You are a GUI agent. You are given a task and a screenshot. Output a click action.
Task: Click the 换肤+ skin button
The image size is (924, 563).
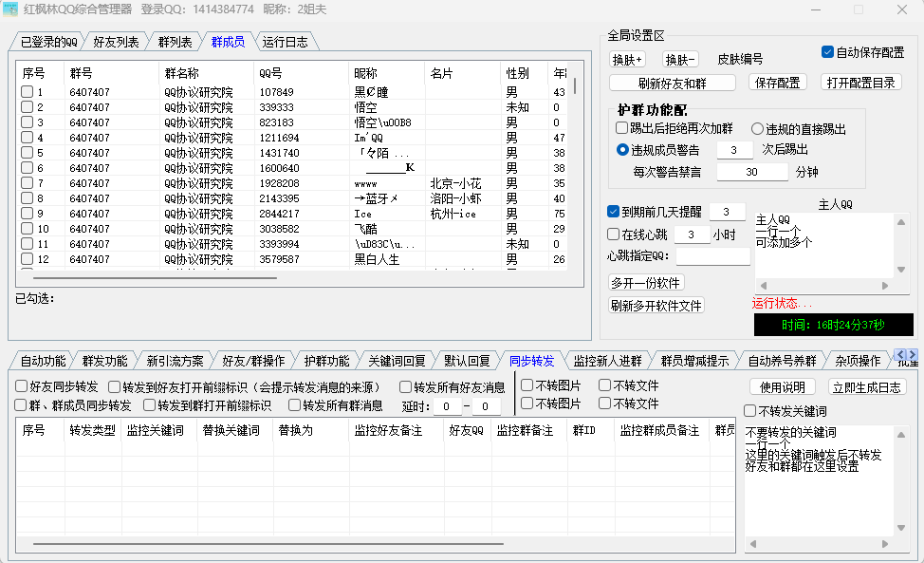tap(627, 59)
